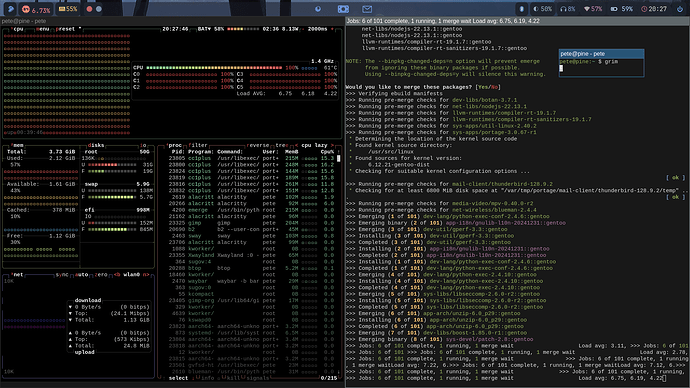The height and width of the screenshot is (388, 690).
Task: Toggle tree view in btop process list
Action: (282, 145)
